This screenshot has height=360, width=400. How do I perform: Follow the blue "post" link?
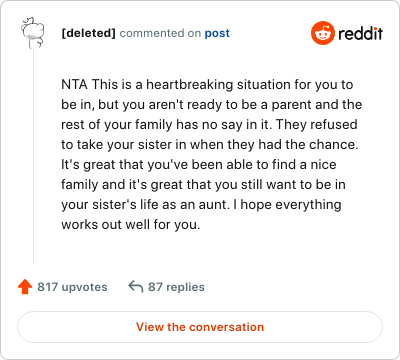[x=217, y=33]
